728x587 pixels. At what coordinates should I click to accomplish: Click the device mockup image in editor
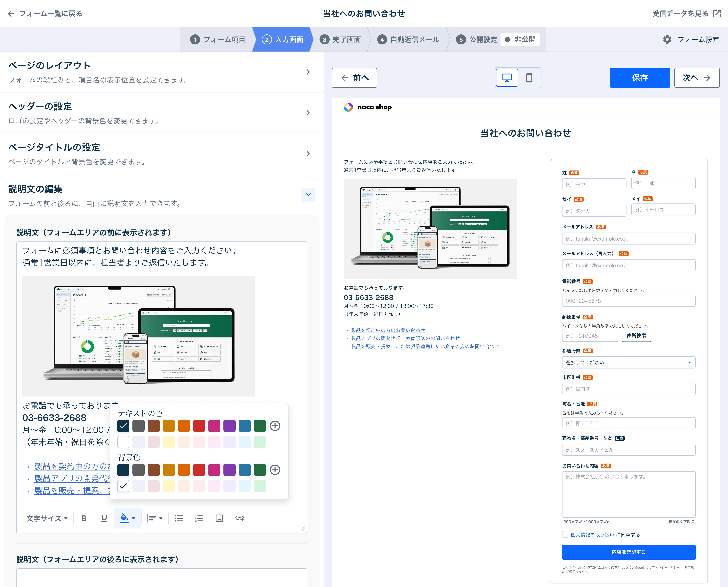(x=139, y=336)
